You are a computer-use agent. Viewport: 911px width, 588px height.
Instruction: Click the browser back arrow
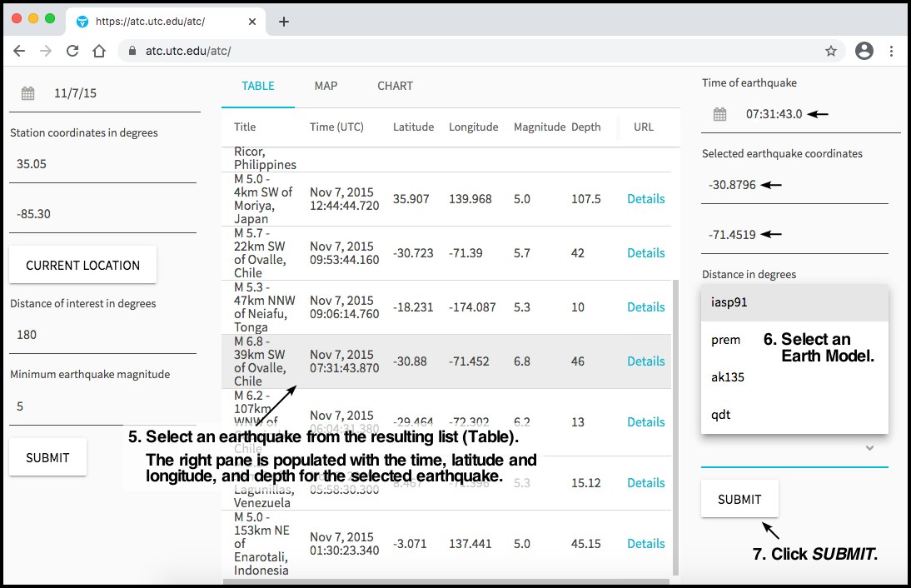click(19, 51)
